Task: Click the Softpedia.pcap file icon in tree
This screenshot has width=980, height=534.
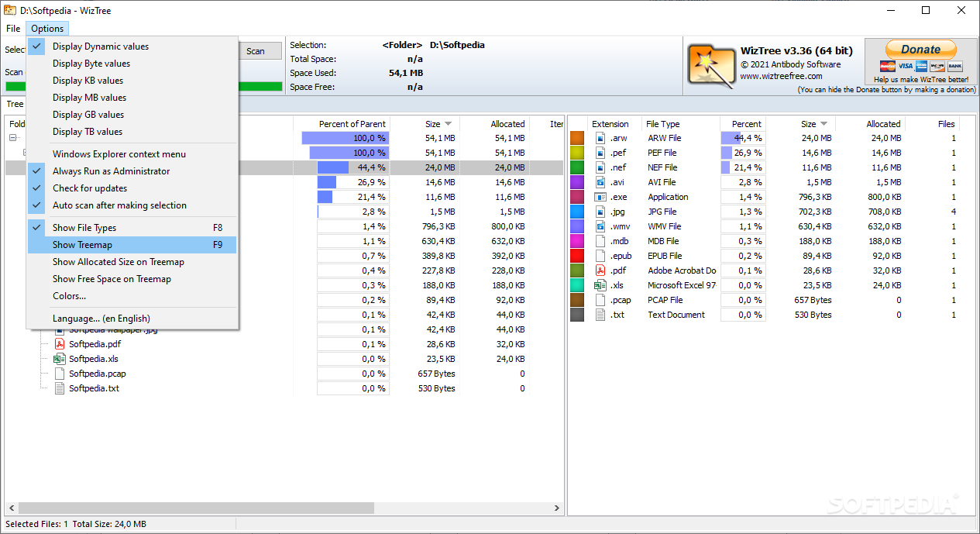Action: click(x=60, y=374)
